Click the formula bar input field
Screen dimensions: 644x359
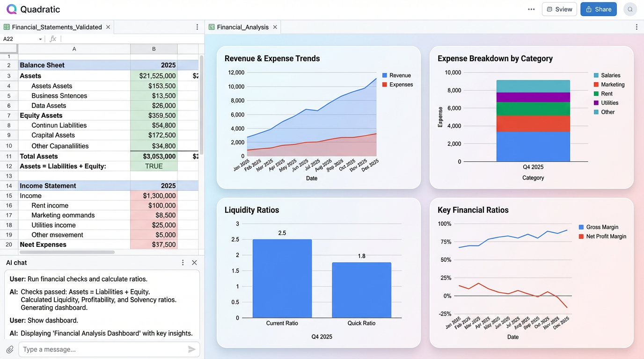click(x=131, y=39)
